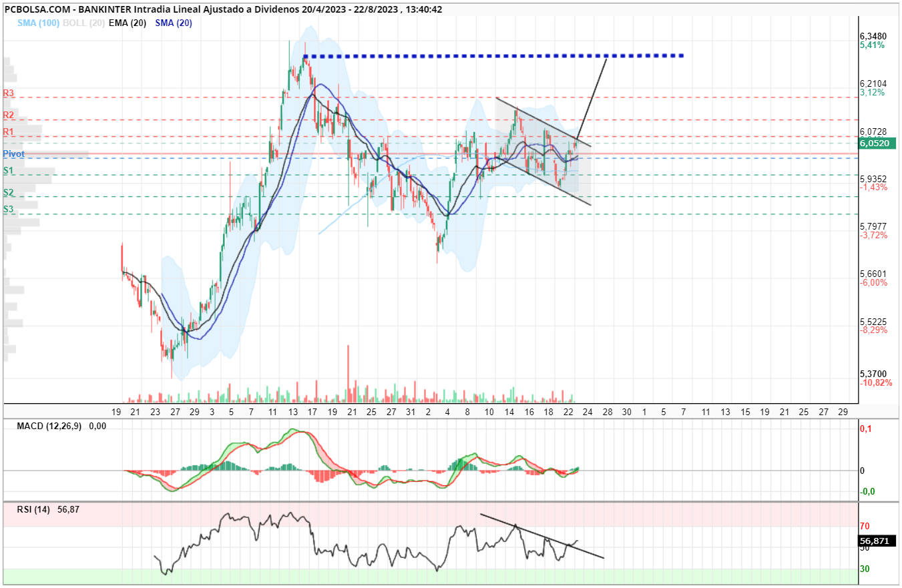Viewport: 902px width, 588px height.
Task: Click the 6,3480 price axis value
Action: 874,35
